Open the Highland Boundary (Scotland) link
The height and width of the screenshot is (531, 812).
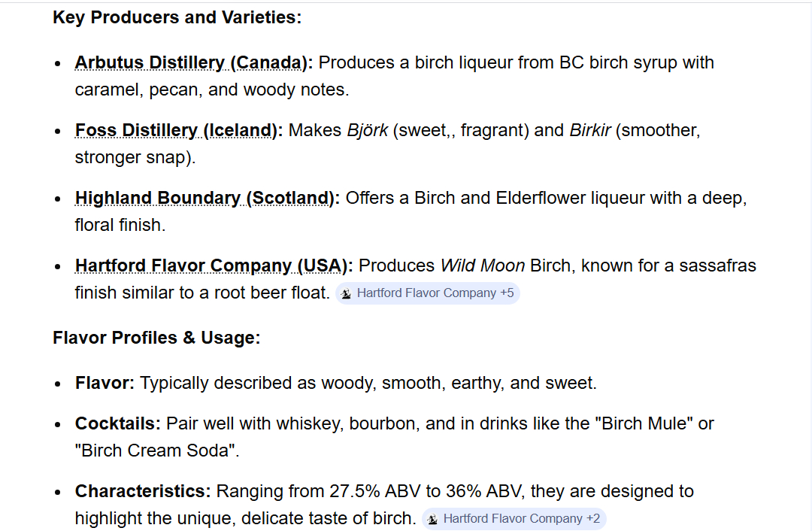point(205,198)
